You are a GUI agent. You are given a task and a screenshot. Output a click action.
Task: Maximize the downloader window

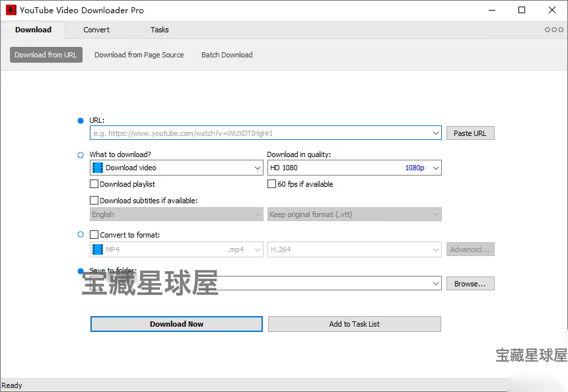click(522, 10)
